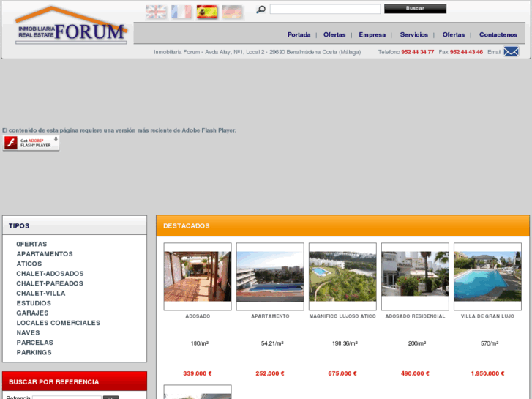Click the 180/m² area value
Screen dimensions: 532x399
tap(200, 343)
